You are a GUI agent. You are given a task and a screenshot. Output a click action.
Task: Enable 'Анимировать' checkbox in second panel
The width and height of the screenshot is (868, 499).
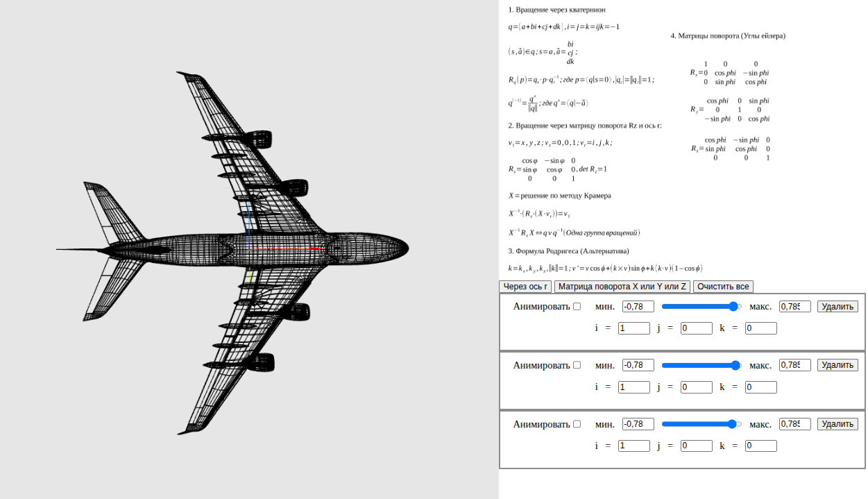577,365
